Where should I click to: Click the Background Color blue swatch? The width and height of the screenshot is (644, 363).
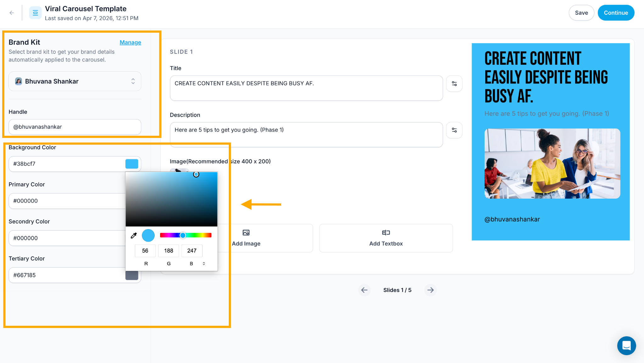click(132, 164)
